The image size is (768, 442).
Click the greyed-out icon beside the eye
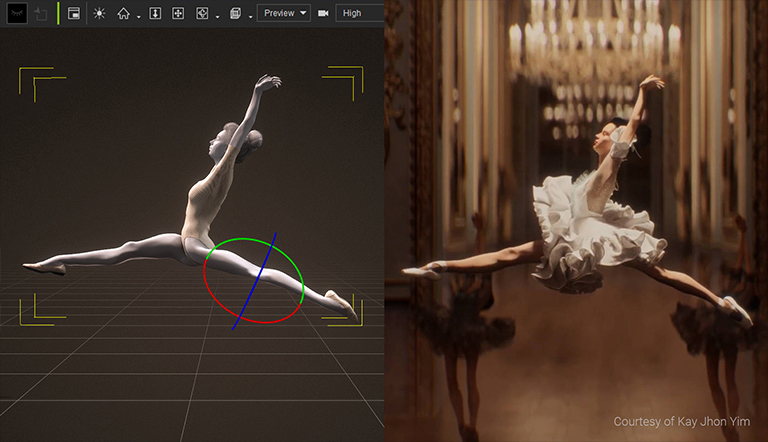tap(41, 14)
